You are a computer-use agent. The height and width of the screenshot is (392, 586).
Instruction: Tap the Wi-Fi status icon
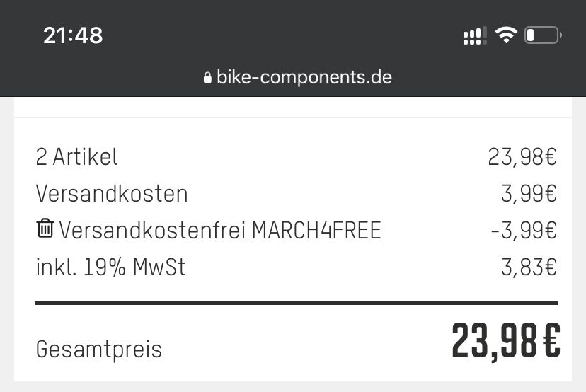[506, 35]
